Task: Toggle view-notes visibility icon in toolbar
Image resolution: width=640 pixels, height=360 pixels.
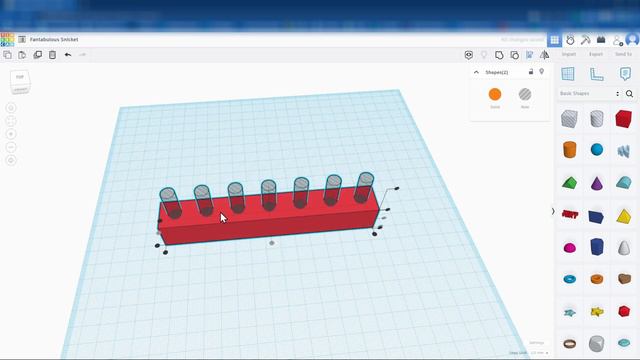Action: [x=469, y=55]
